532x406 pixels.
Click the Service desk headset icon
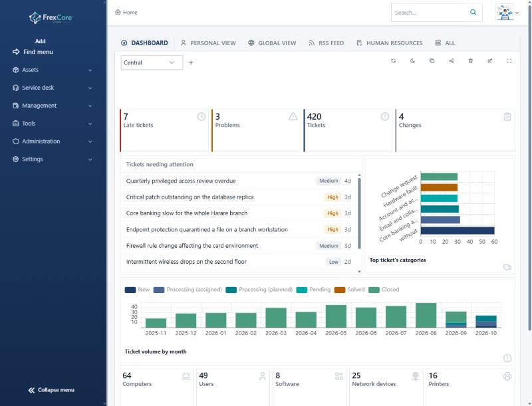pos(15,88)
